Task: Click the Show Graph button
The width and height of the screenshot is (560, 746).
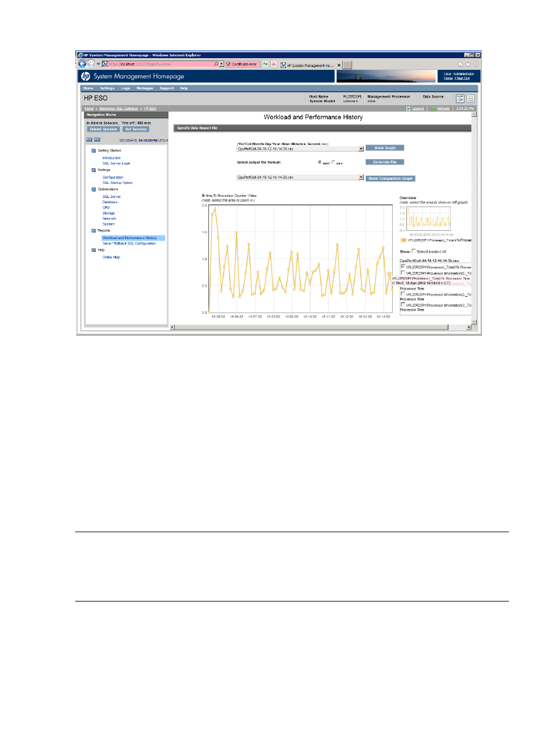Action: tap(385, 148)
